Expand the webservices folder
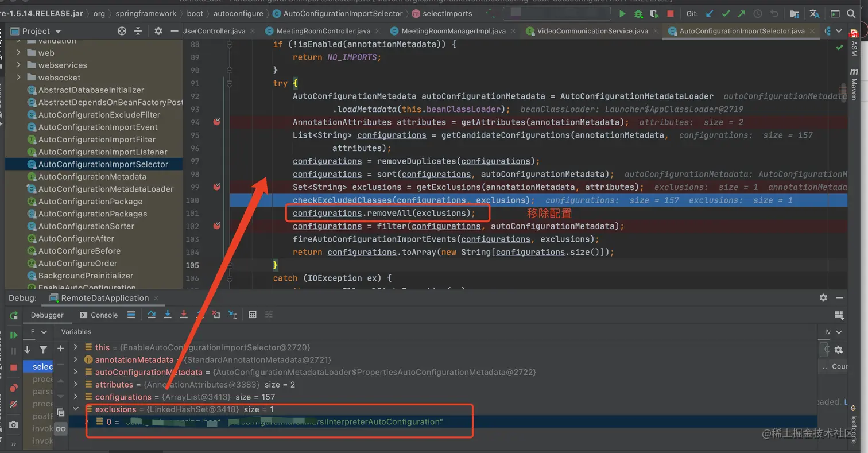The width and height of the screenshot is (868, 453). click(x=18, y=65)
